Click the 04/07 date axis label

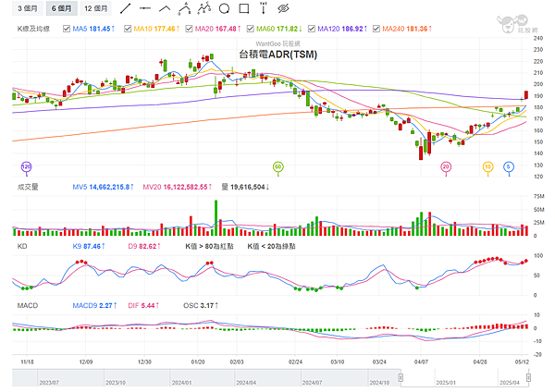[x=421, y=361]
